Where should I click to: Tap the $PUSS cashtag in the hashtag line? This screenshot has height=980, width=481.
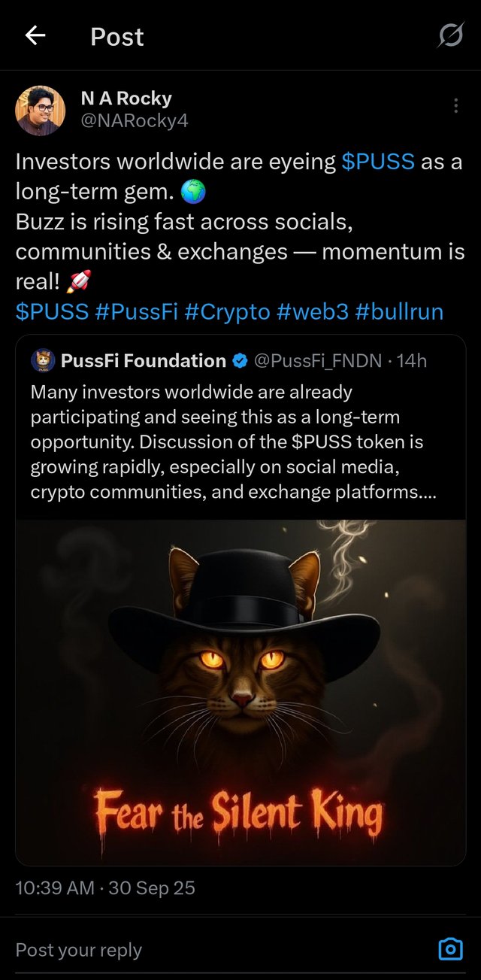pyautogui.click(x=52, y=311)
